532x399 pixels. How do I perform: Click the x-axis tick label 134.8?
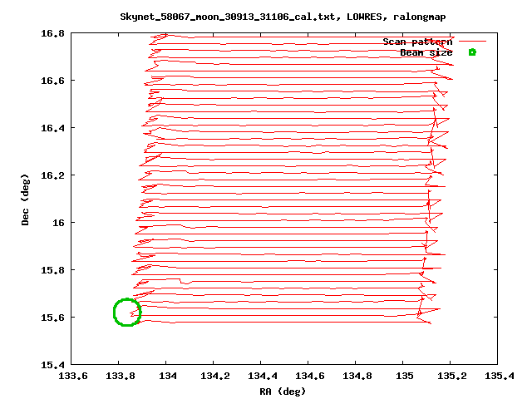coord(357,376)
